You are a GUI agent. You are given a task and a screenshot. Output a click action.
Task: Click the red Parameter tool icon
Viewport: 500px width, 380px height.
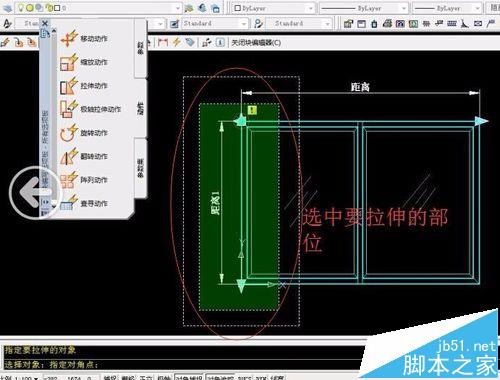click(x=163, y=42)
